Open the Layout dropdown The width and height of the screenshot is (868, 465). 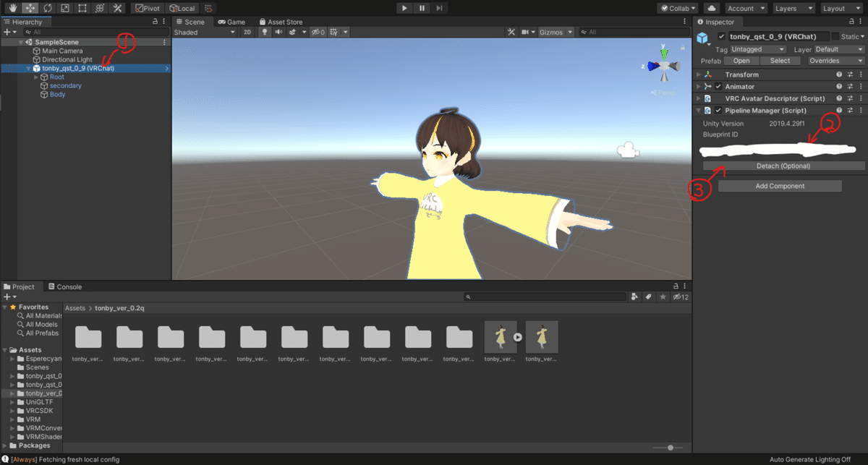point(841,8)
